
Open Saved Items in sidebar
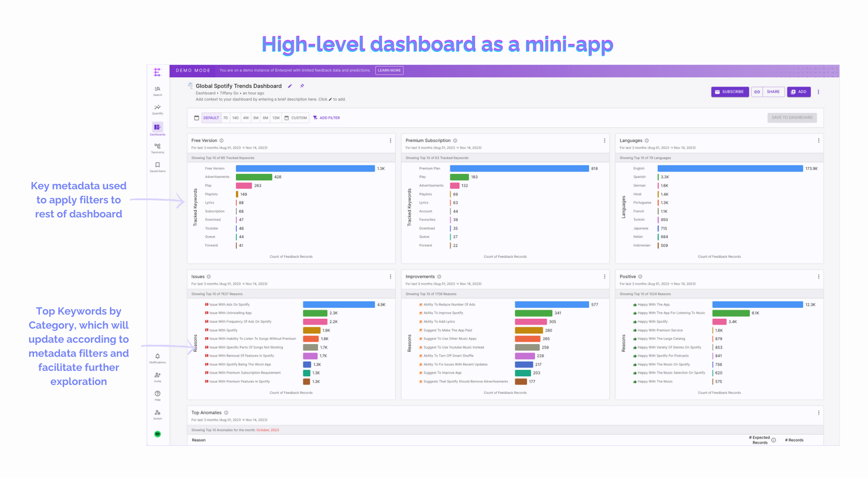coord(158,167)
